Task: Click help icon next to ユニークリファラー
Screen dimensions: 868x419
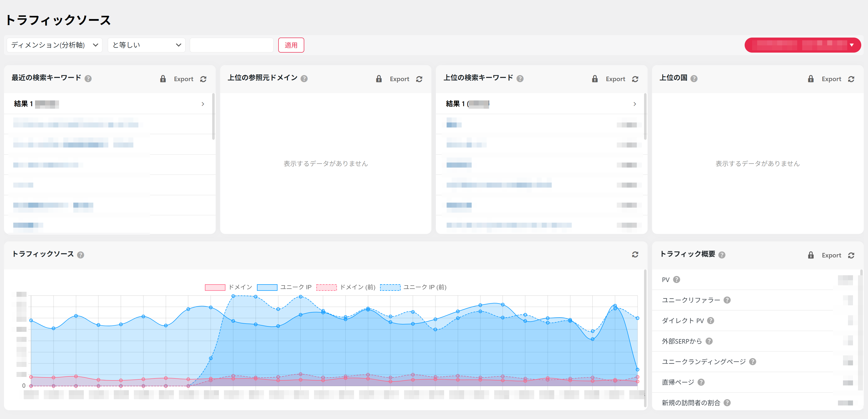Action: click(727, 300)
